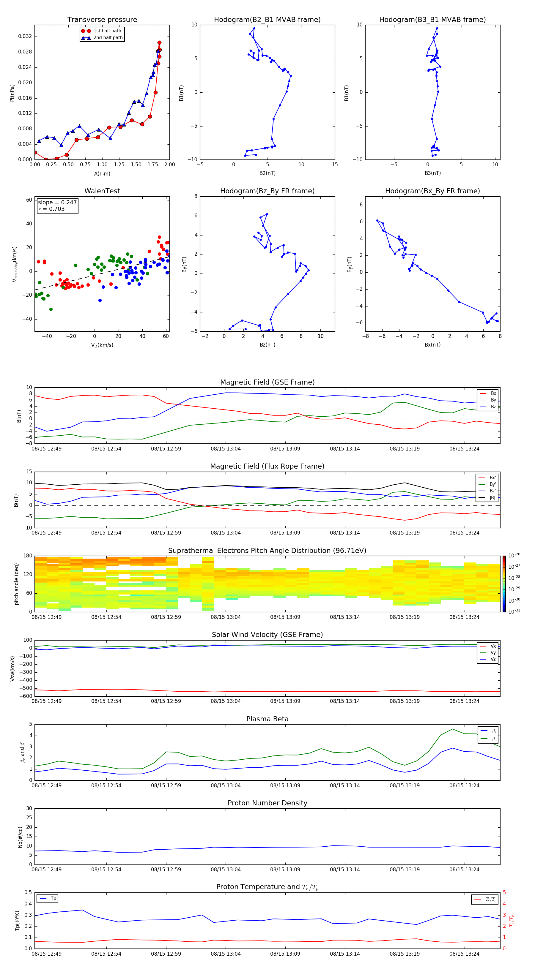The width and height of the screenshot is (535, 980).
Task: Click the 'Bz(nT)' x-axis label
Action: tap(267, 345)
